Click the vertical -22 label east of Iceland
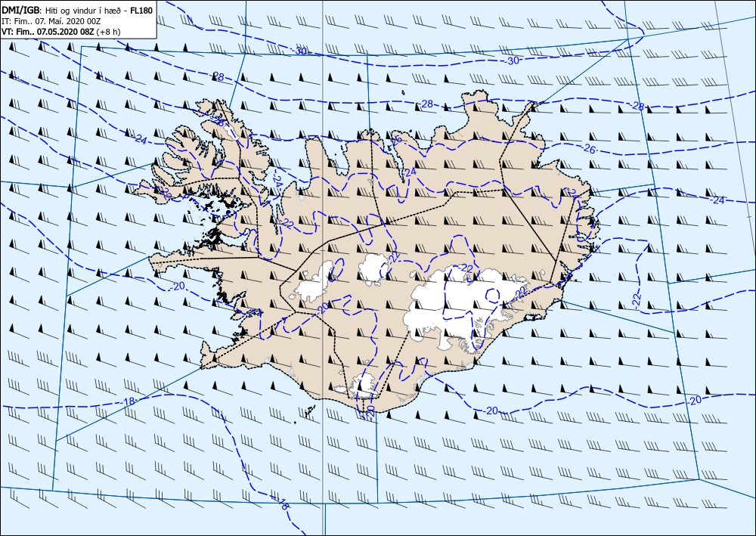Viewport: 756px width, 536px height. 637,299
